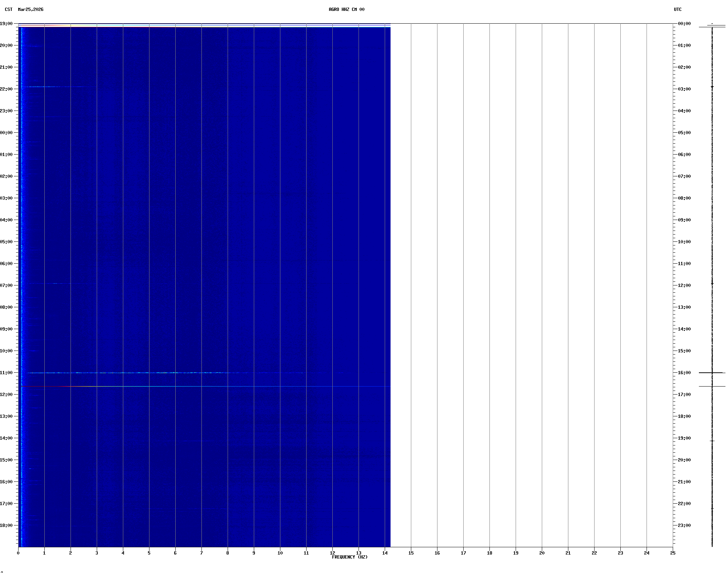The image size is (728, 576).
Task: Click the UTC timezone label
Action: pyautogui.click(x=677, y=9)
